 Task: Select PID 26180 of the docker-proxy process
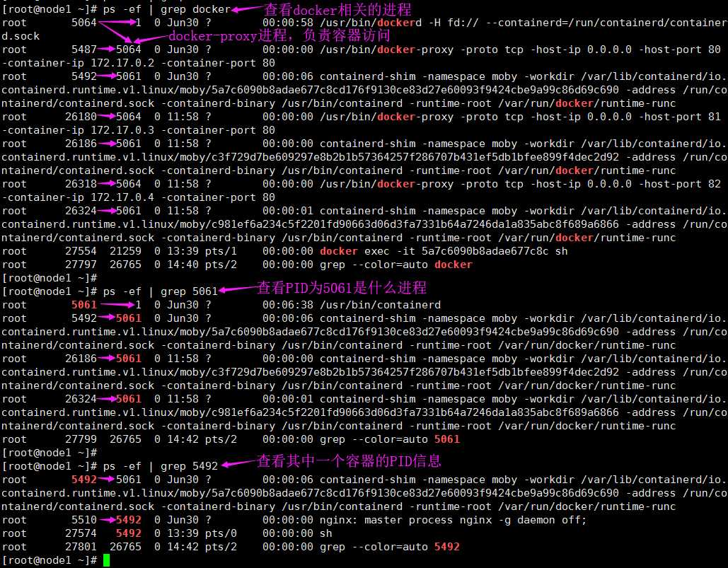[x=81, y=117]
